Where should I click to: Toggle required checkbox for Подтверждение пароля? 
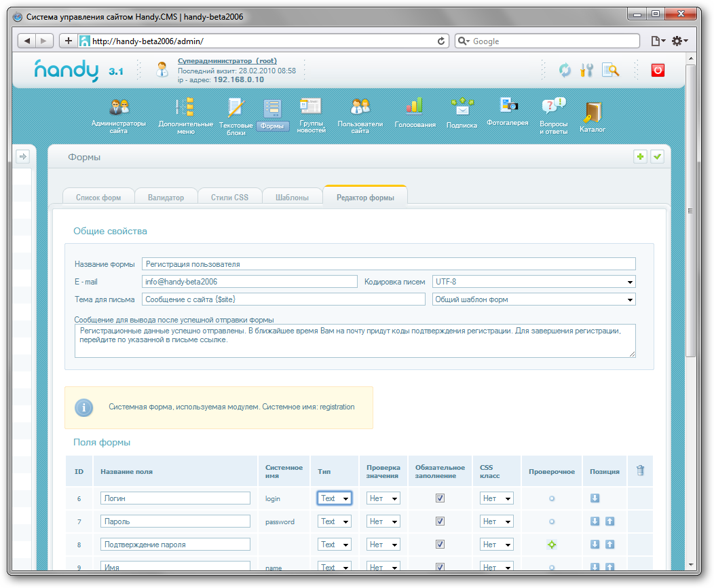440,545
